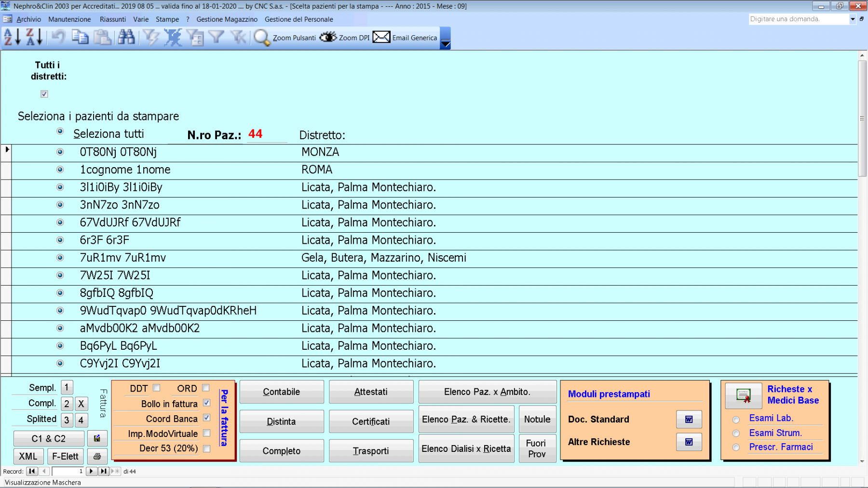The height and width of the screenshot is (488, 868).
Task: Click the Trasporti button
Action: coord(371,451)
